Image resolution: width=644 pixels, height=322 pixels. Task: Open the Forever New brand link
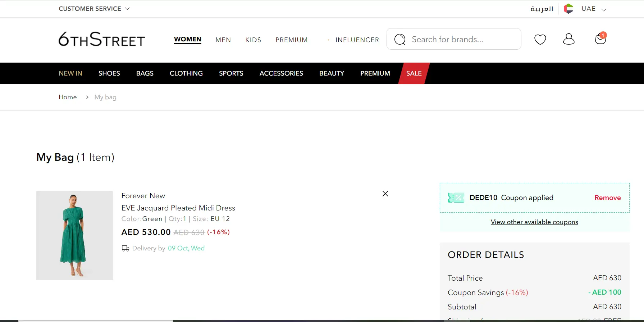(x=143, y=196)
